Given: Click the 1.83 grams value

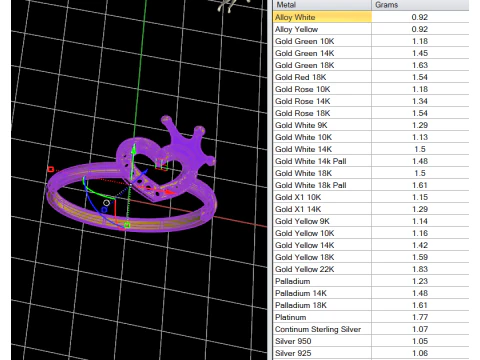Looking at the screenshot, I should coord(420,269).
